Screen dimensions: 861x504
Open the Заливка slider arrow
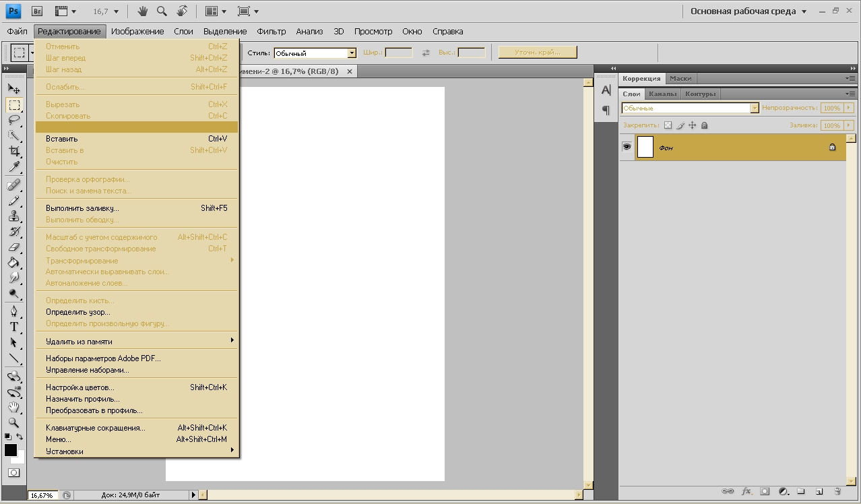pyautogui.click(x=848, y=125)
